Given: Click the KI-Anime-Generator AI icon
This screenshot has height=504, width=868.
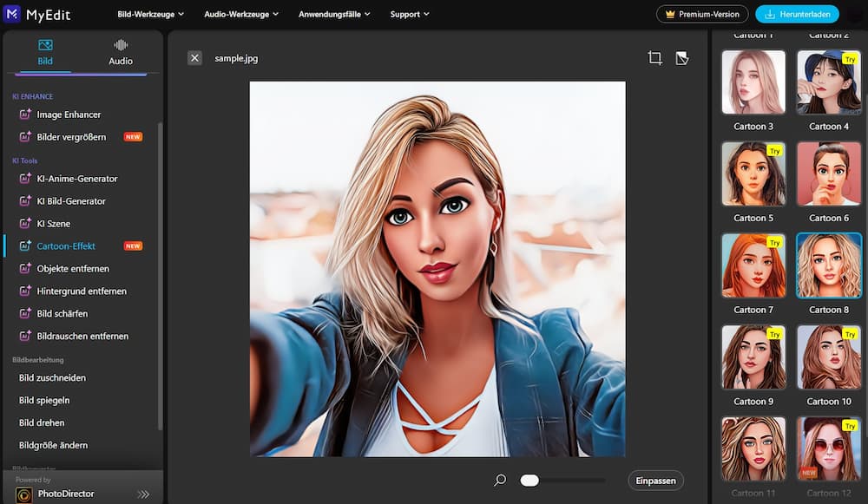Looking at the screenshot, I should (x=25, y=178).
